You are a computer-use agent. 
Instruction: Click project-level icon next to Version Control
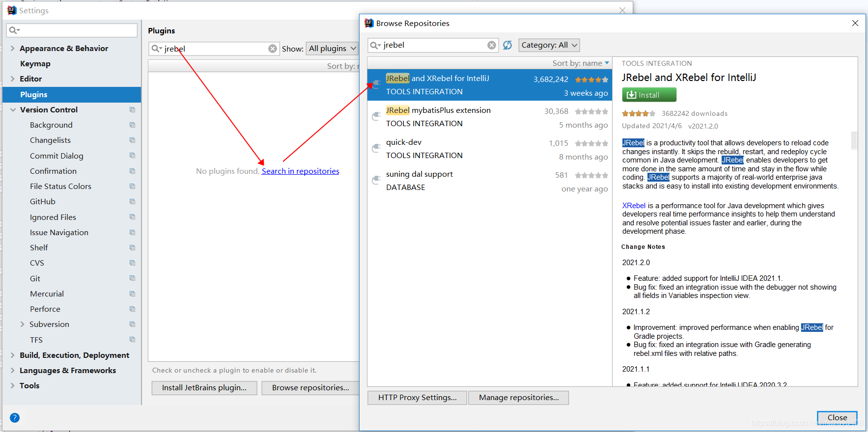tap(132, 109)
